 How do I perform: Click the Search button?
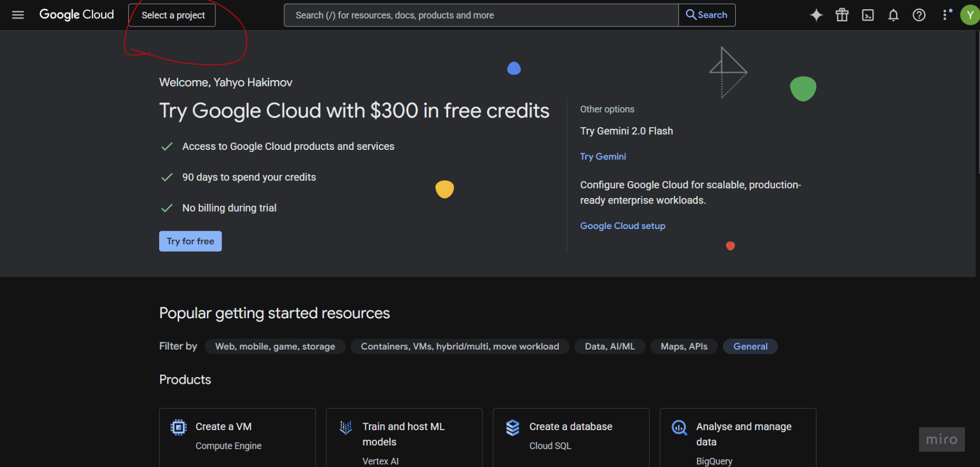[707, 15]
